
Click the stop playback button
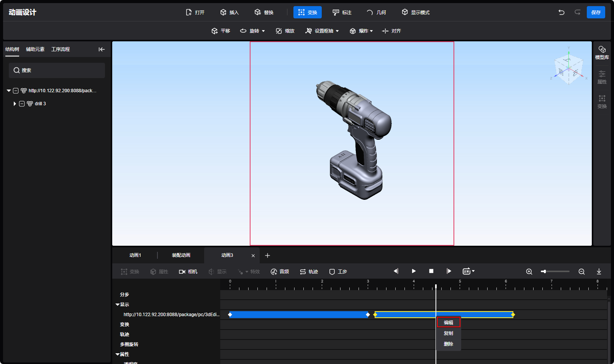[x=431, y=271]
